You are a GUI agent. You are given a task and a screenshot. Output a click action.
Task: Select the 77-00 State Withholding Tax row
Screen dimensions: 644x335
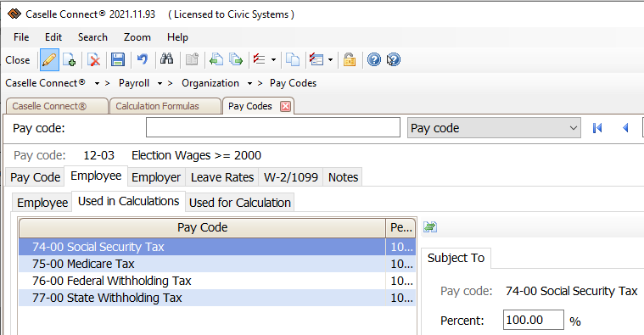click(217, 298)
